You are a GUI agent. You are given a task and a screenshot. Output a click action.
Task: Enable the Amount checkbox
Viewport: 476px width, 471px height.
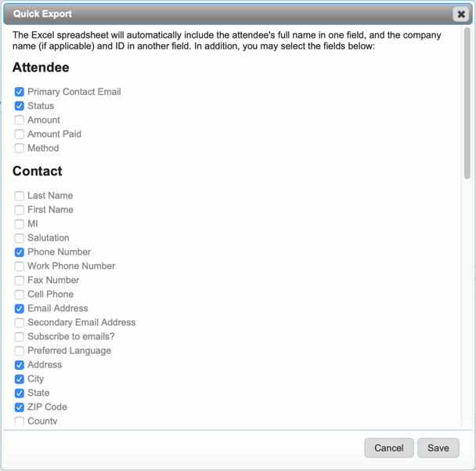click(20, 120)
